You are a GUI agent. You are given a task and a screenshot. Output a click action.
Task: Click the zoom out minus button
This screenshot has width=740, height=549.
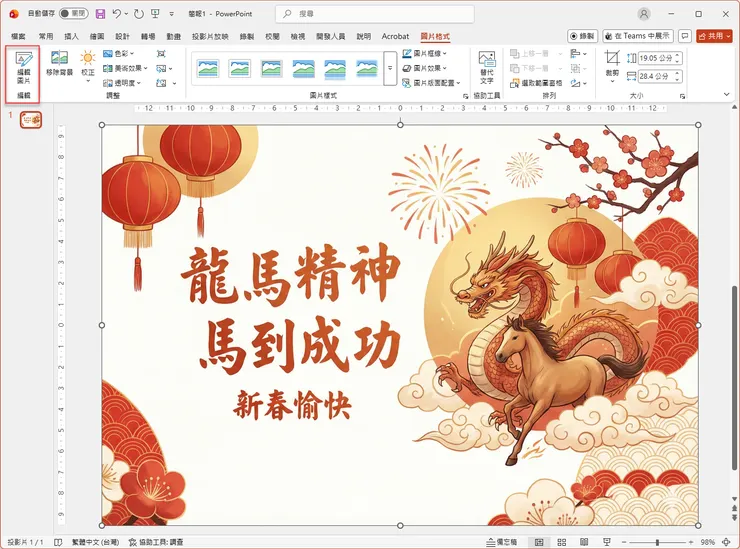(x=624, y=542)
